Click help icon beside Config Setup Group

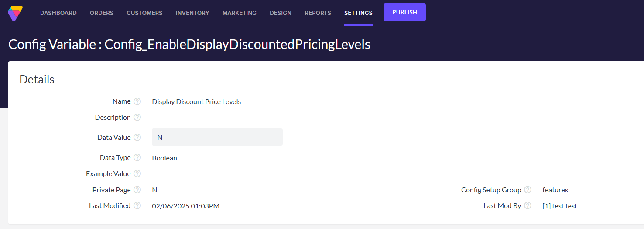click(528, 190)
